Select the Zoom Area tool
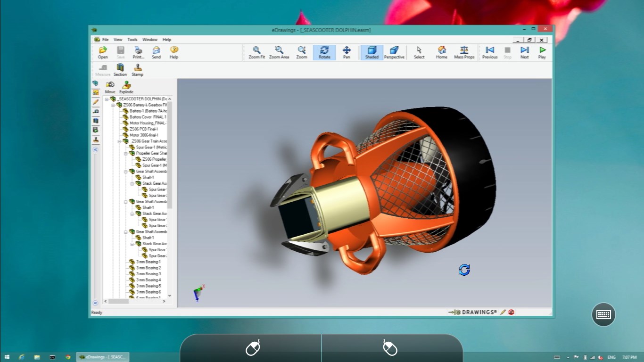Image resolution: width=644 pixels, height=362 pixels. coord(279,52)
